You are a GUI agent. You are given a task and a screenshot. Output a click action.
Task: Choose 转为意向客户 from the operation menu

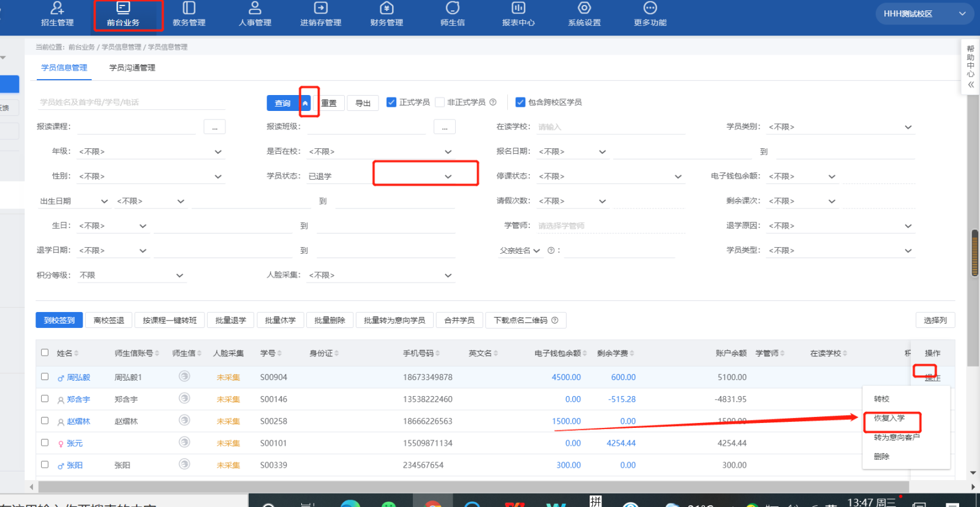tap(897, 437)
